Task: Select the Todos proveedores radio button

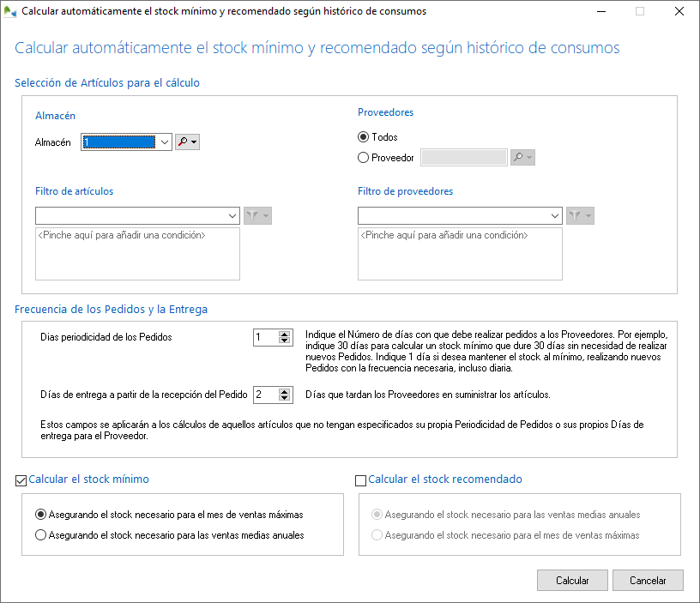Action: (x=364, y=136)
